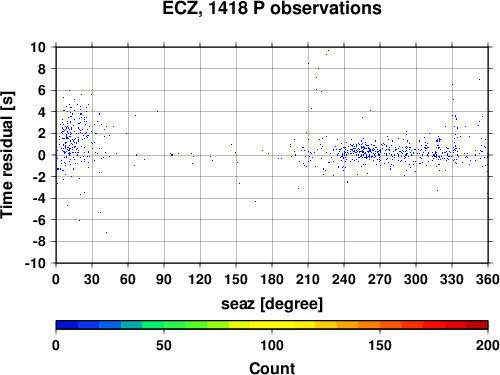This screenshot has height=375, width=500.
Task: Click the x-axis tick label 270
Action: [x=380, y=279]
